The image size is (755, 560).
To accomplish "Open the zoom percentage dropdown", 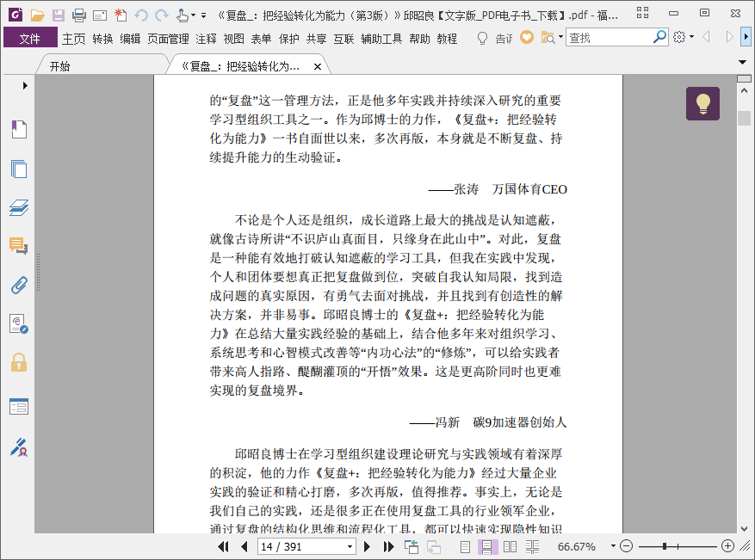I will (x=613, y=546).
